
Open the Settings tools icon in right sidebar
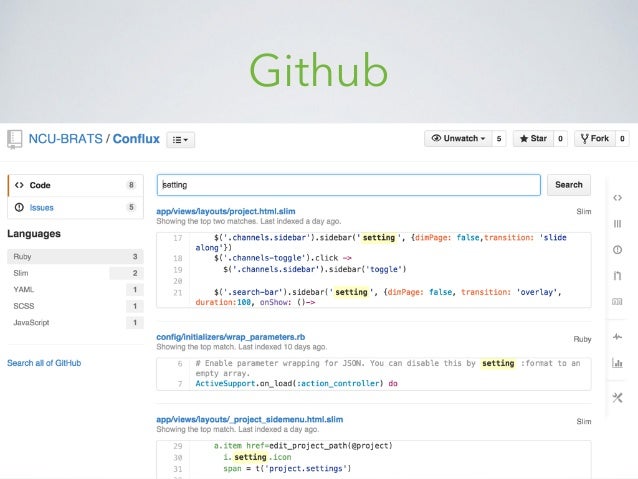click(x=617, y=398)
